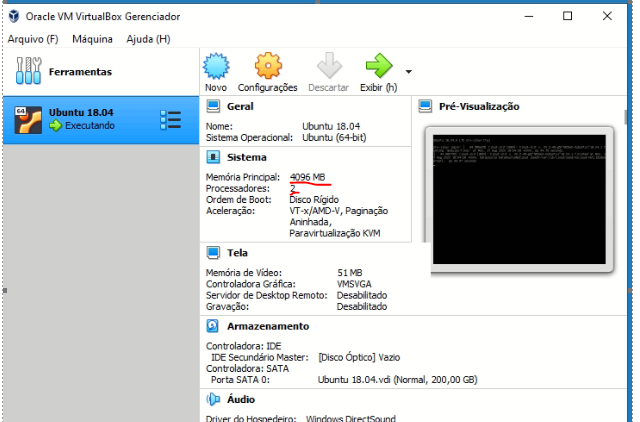Click the Tela section icon
The image size is (640, 422).
click(x=213, y=253)
